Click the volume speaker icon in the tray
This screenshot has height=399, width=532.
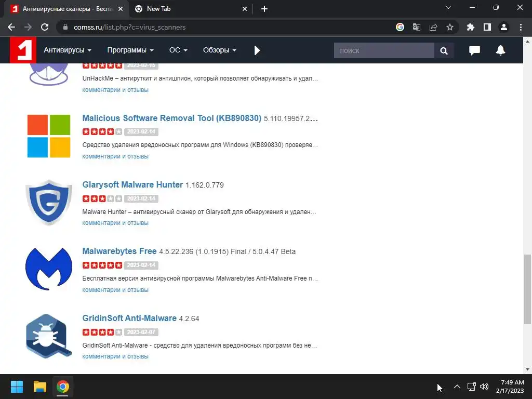pyautogui.click(x=484, y=387)
